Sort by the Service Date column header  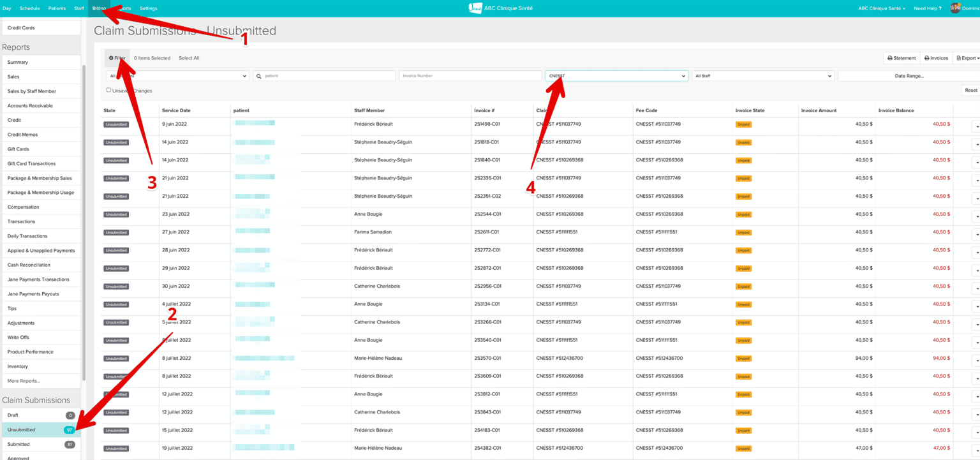176,110
